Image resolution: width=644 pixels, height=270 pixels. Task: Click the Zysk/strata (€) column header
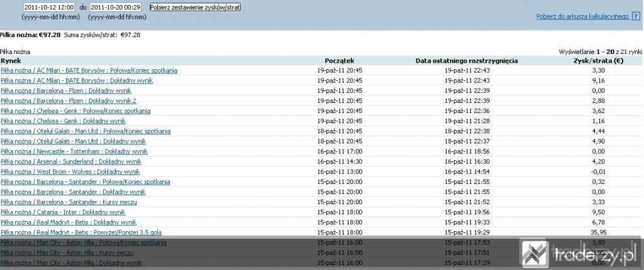click(x=599, y=61)
